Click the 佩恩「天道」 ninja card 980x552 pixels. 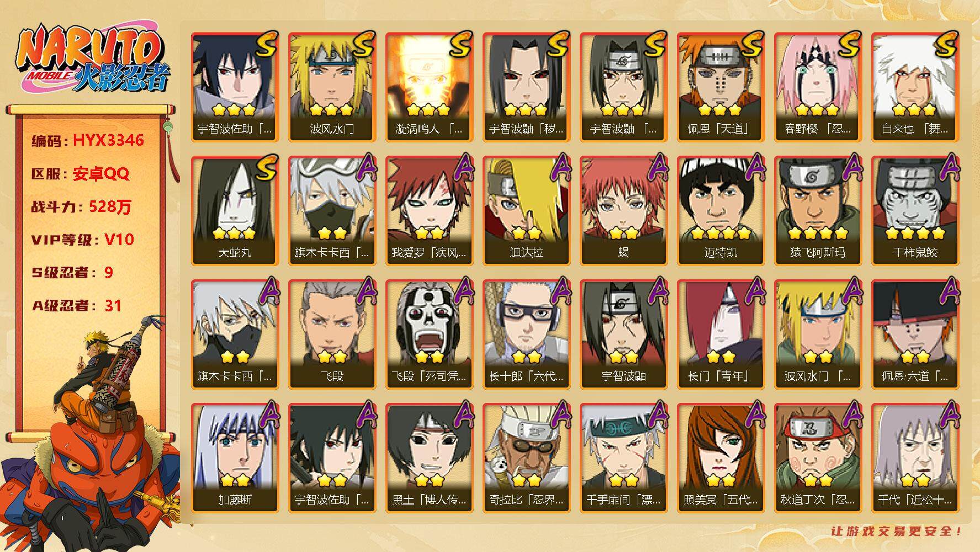click(721, 87)
